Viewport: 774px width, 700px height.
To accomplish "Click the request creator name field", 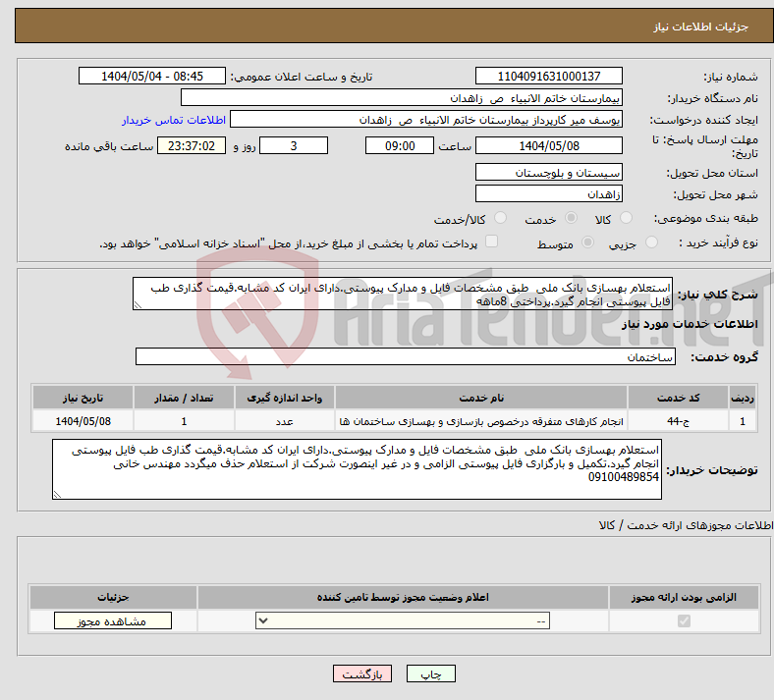I will [x=426, y=120].
